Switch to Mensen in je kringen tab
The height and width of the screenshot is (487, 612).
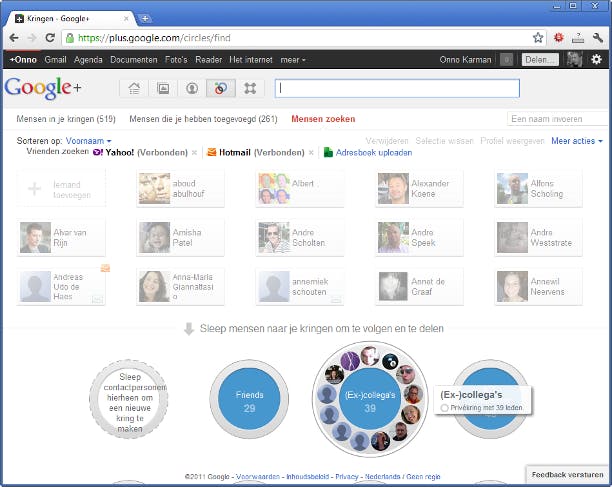pos(66,119)
